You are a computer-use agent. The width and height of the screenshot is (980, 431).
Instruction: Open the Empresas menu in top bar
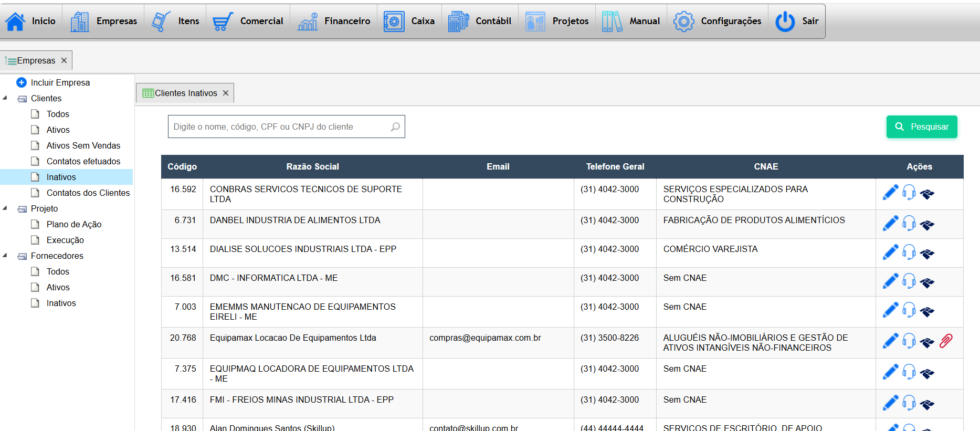(103, 21)
